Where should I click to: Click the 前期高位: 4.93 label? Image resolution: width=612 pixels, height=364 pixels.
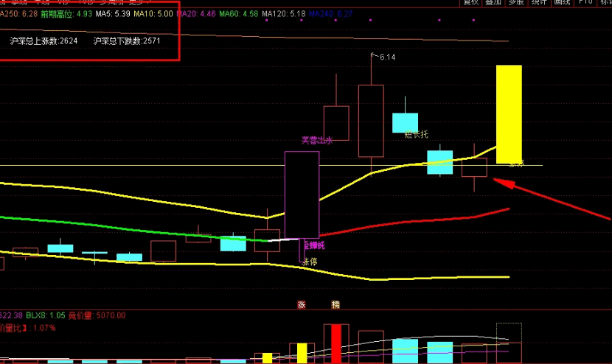(x=66, y=14)
